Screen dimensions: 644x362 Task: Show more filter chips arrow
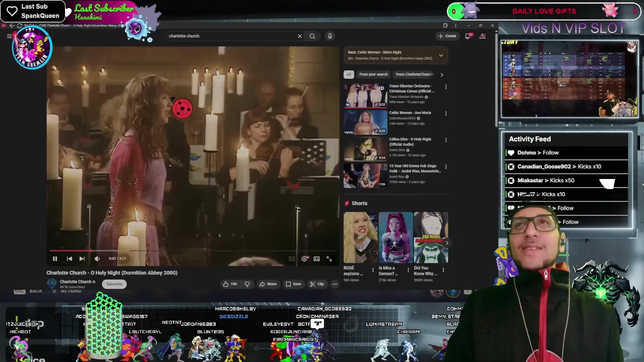(442, 75)
